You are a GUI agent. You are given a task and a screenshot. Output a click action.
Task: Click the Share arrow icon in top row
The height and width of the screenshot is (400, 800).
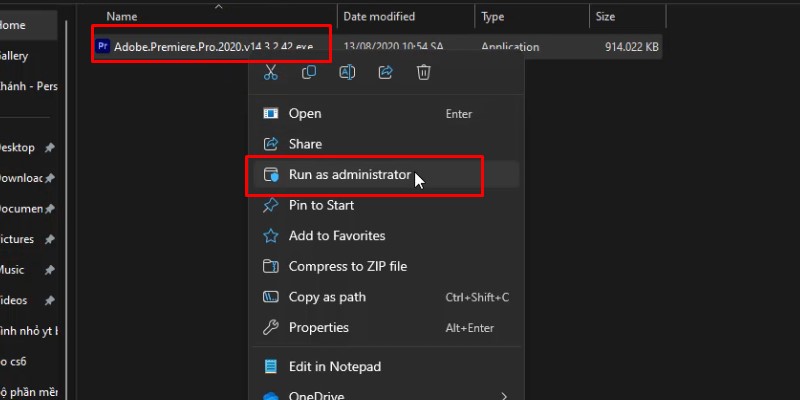click(385, 72)
